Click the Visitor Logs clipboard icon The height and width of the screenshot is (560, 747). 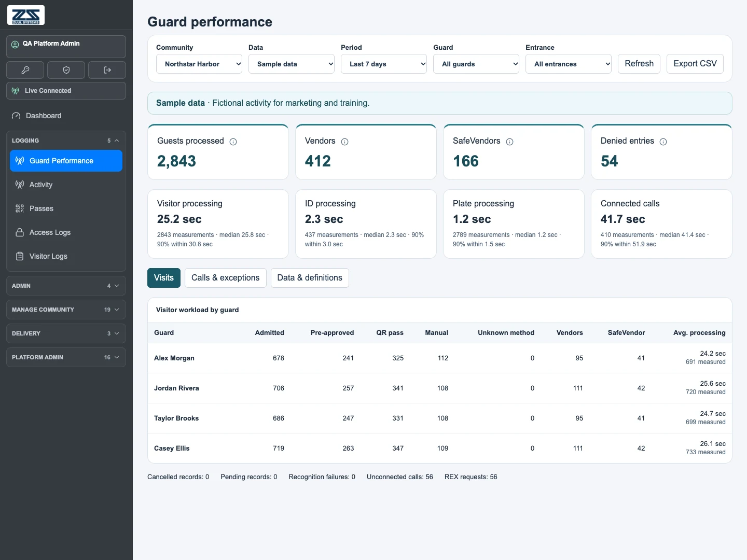point(20,256)
